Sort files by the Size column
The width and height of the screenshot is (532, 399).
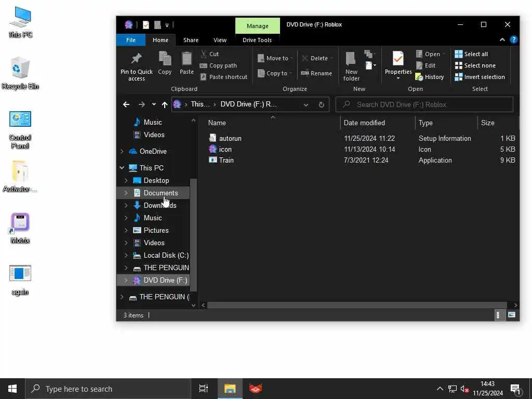[x=498, y=123]
